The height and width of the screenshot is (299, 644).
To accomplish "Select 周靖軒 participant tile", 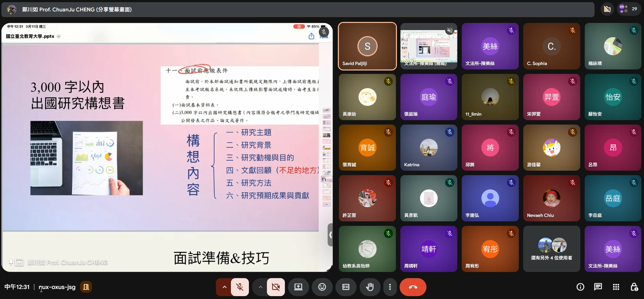I will pos(429,249).
